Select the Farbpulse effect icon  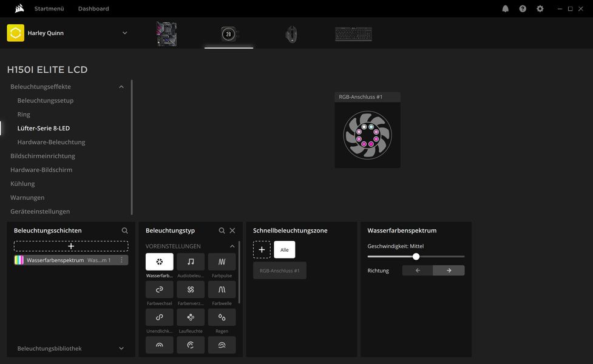[222, 261]
